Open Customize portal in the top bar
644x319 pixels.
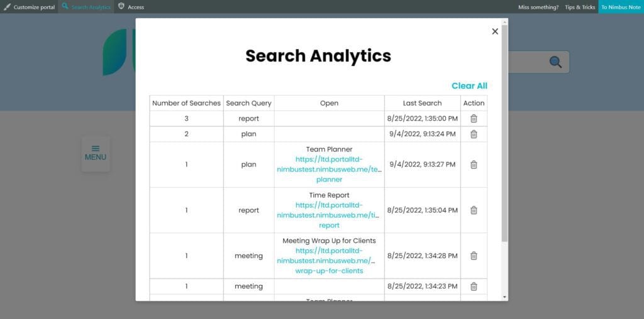29,7
